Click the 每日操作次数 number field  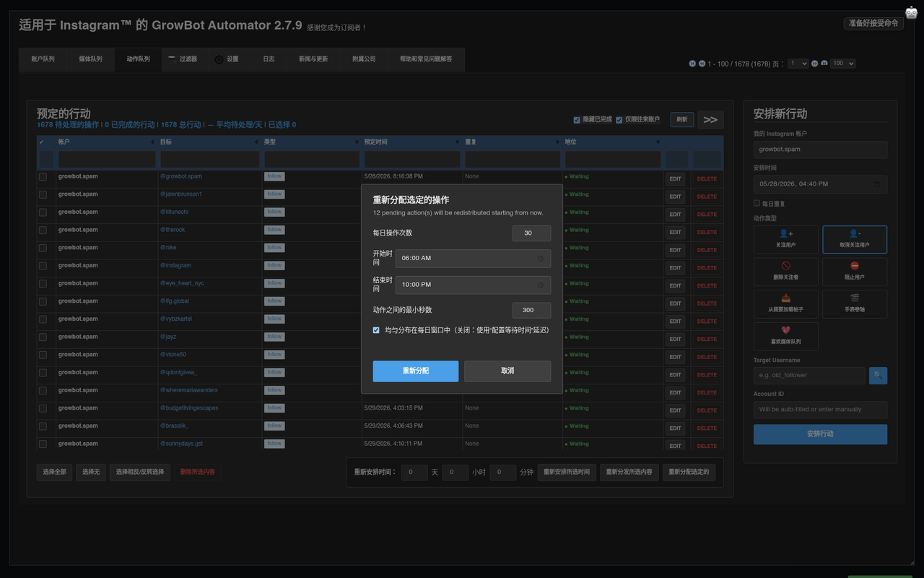pyautogui.click(x=531, y=233)
